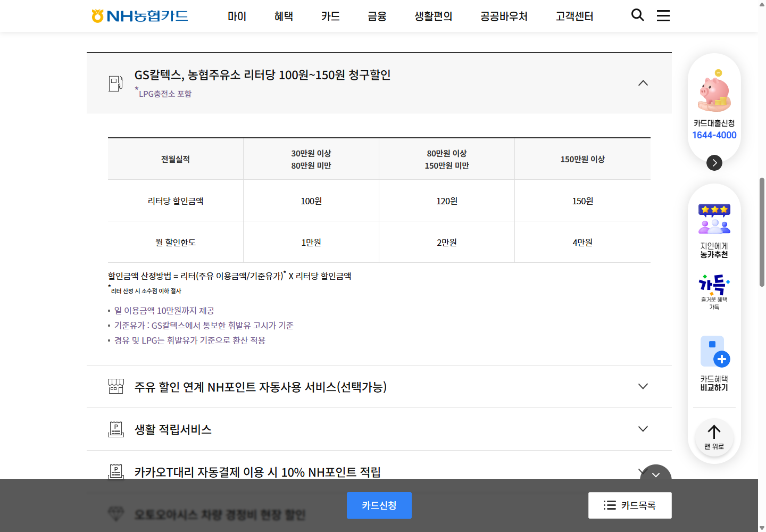This screenshot has height=532, width=766.
Task: Click the 일 이용금액 10만원까지 제공 note
Action: [164, 310]
